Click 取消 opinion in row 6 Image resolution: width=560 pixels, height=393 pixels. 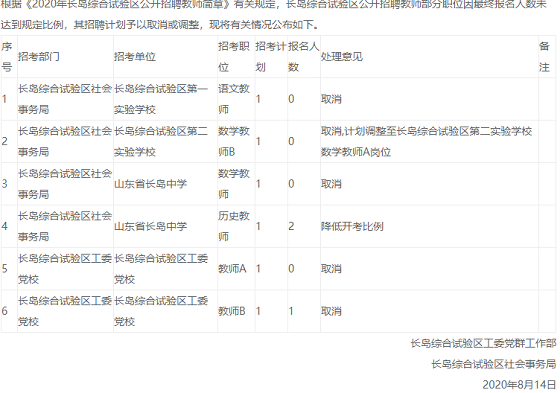coord(331,311)
